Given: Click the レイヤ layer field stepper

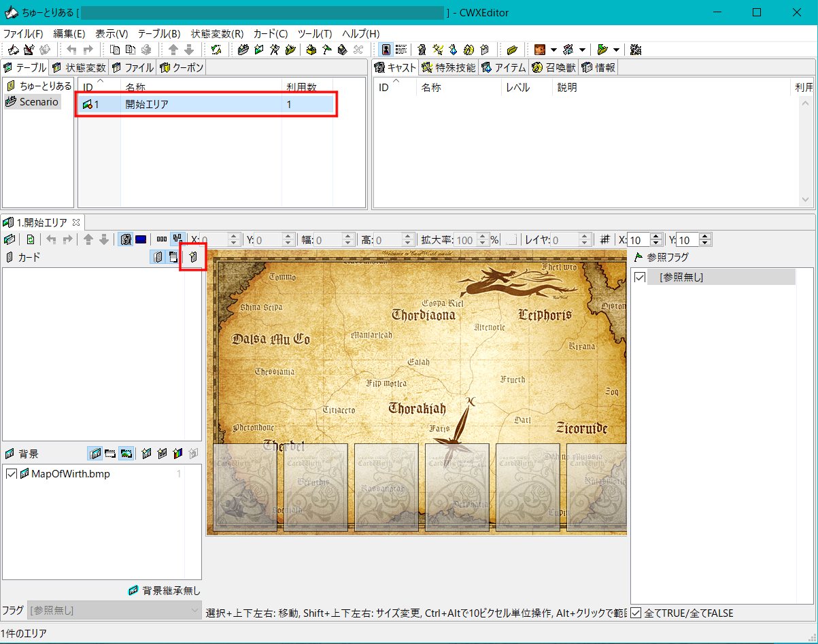Looking at the screenshot, I should 584,239.
